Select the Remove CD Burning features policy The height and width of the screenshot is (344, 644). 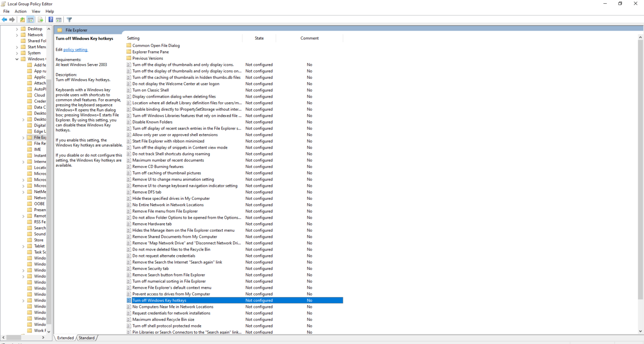[158, 166]
